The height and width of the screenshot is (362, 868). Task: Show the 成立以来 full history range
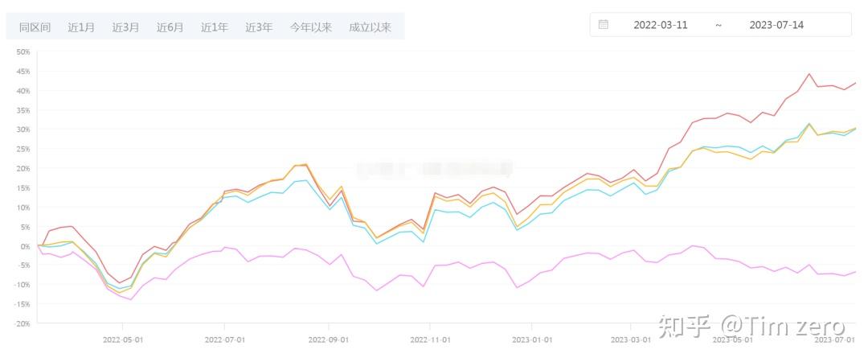point(370,27)
